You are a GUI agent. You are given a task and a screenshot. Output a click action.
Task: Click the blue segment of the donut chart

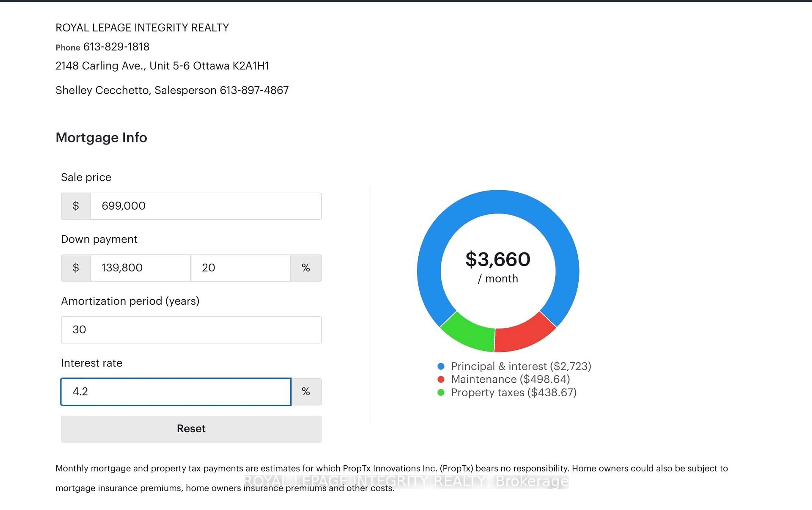498,202
